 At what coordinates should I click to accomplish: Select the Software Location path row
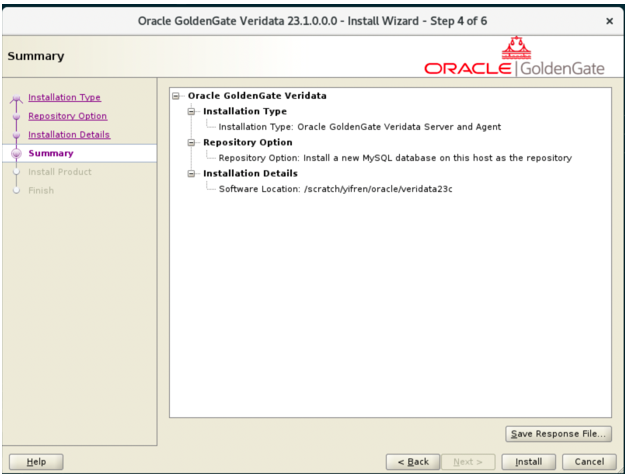335,189
